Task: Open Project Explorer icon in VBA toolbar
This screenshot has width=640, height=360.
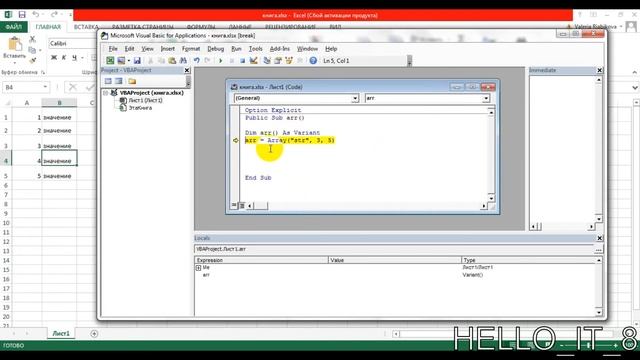Action: (x=267, y=60)
